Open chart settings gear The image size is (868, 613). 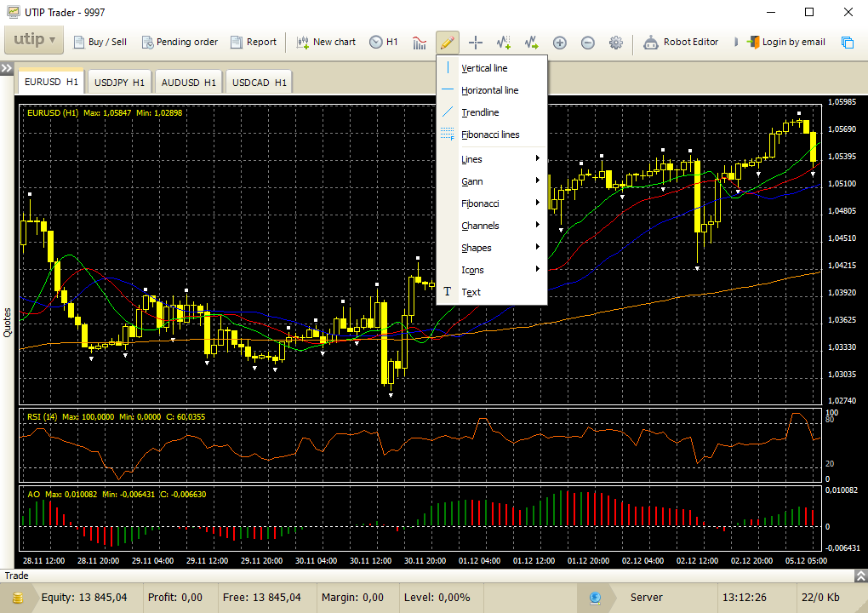pos(615,43)
